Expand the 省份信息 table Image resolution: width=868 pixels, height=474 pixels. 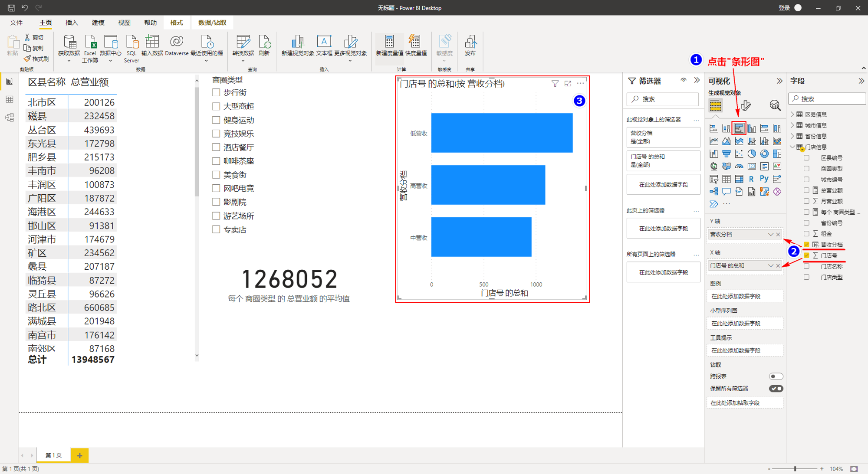(792, 136)
